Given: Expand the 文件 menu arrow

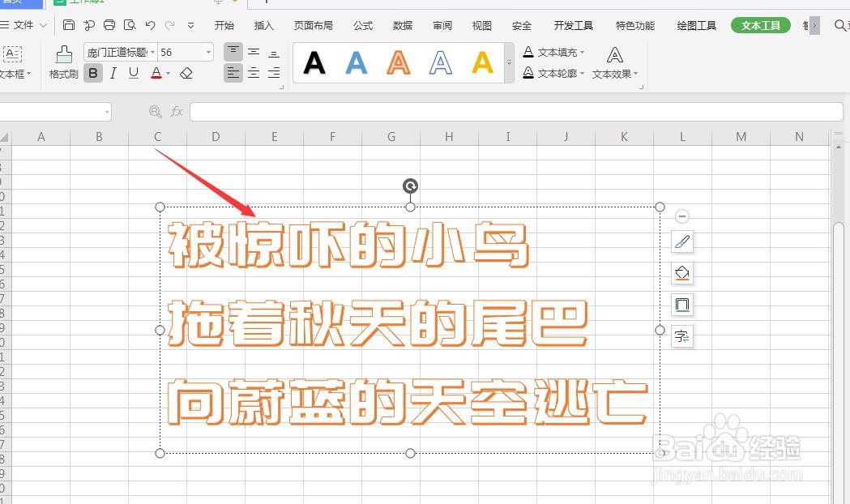Looking at the screenshot, I should [x=44, y=25].
